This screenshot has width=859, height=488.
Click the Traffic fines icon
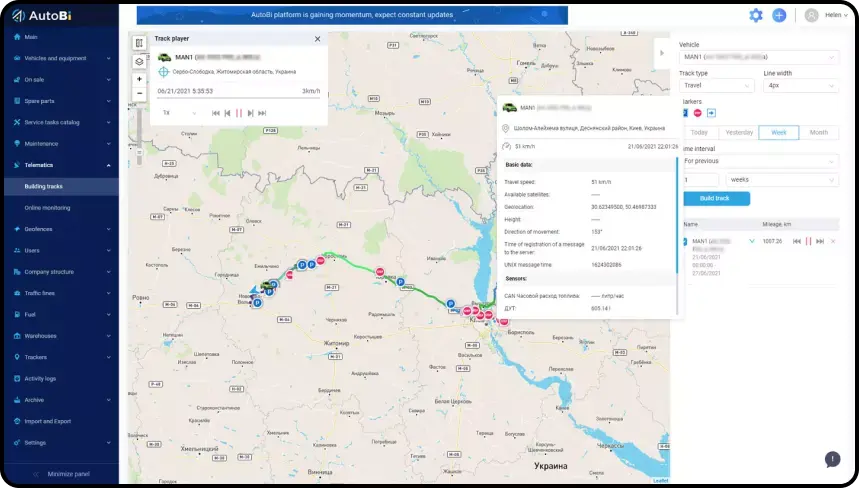[16, 293]
